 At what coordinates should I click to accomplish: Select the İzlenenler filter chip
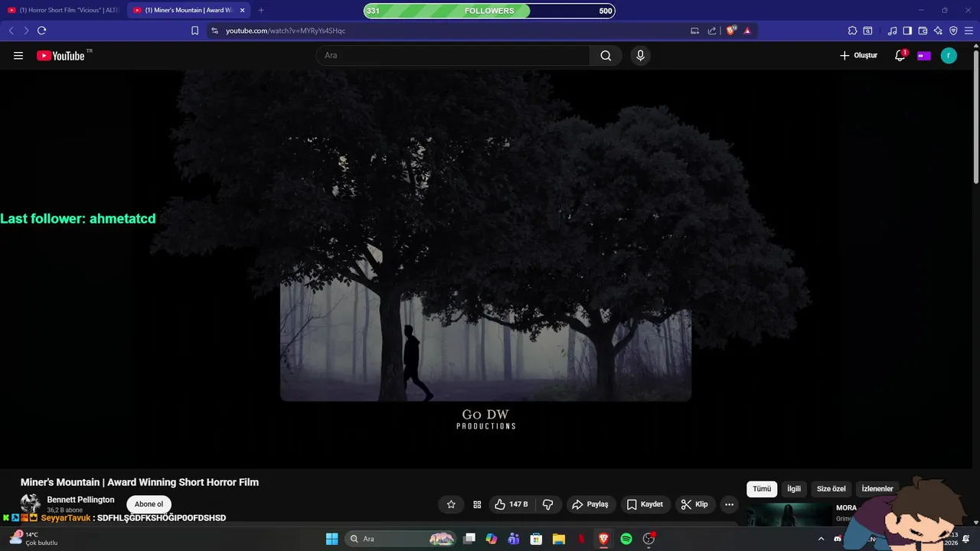pyautogui.click(x=877, y=489)
